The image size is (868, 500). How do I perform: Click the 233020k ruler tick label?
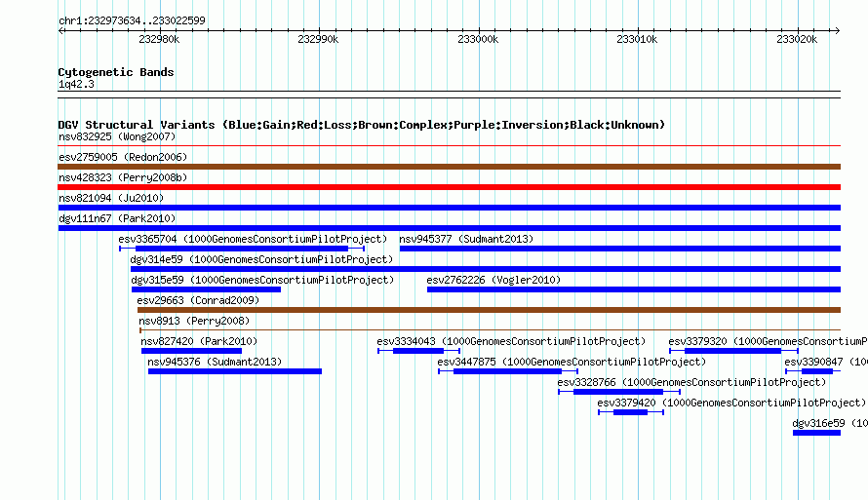(797, 39)
